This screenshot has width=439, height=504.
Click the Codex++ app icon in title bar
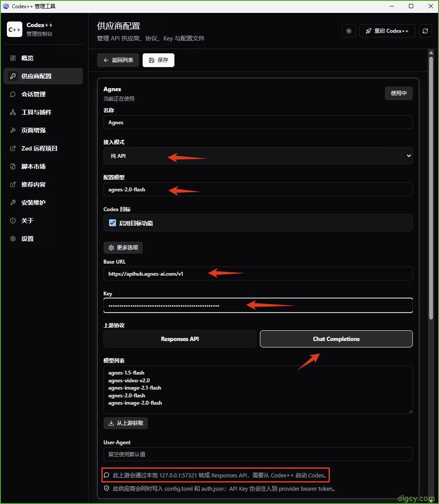coord(6,6)
